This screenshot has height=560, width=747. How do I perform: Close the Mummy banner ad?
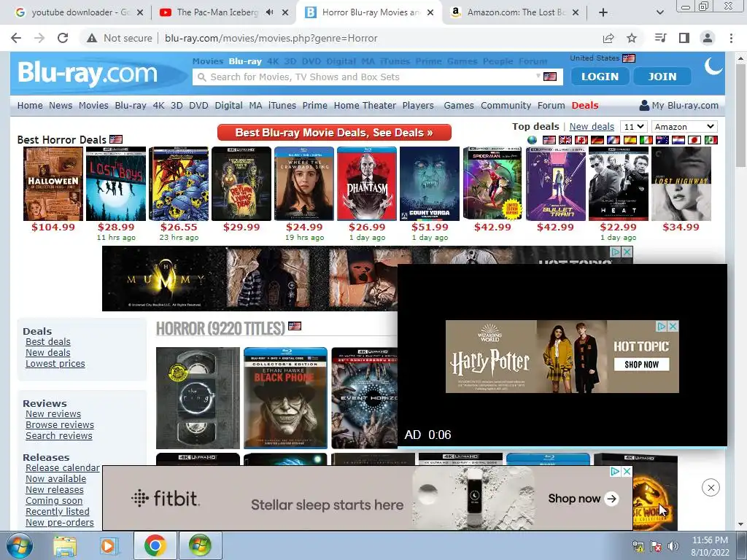[627, 252]
